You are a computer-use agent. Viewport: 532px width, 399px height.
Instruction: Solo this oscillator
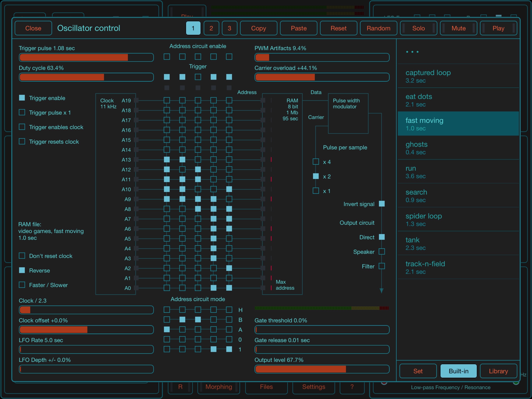point(418,28)
